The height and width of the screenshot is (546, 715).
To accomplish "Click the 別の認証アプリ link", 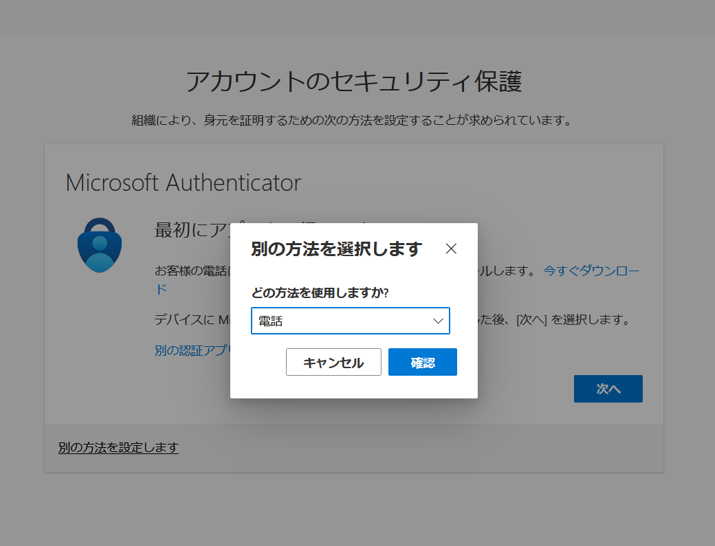I will click(192, 350).
